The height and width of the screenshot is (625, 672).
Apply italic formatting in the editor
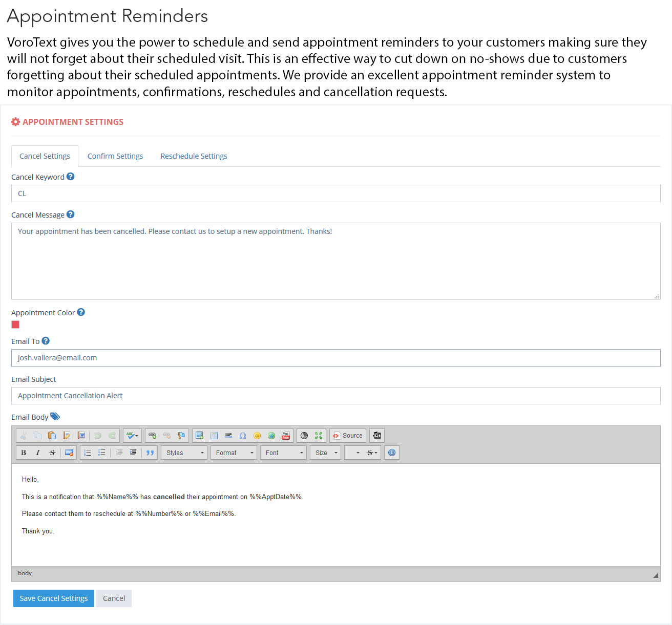tap(38, 453)
